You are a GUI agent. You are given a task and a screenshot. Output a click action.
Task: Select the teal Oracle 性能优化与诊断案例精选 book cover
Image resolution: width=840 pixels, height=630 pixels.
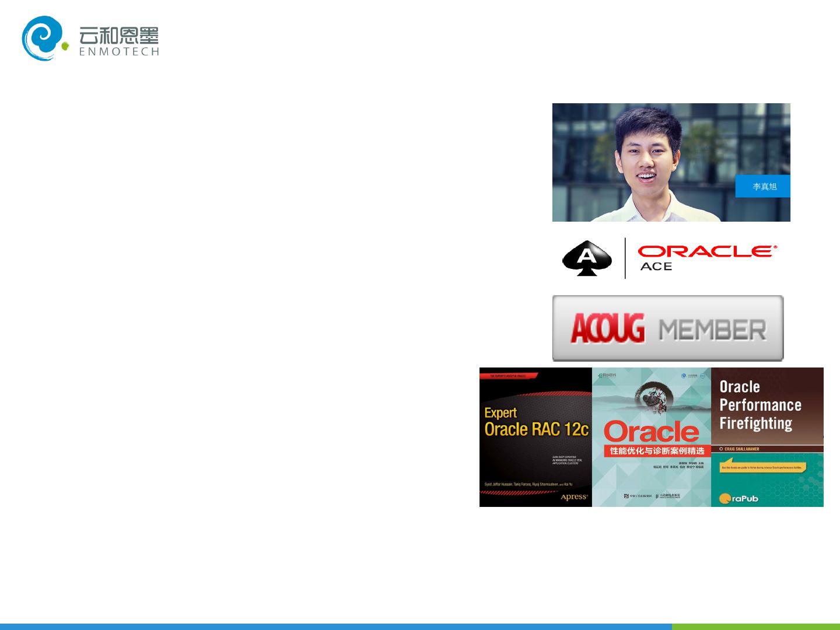pos(652,437)
